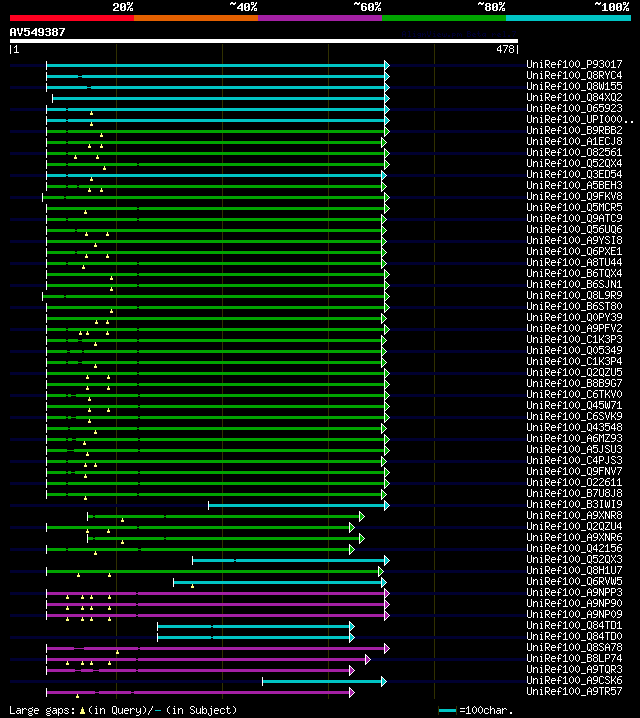640x718 pixels.
Task: Click the cyan alignment bar for UniRef100_Q84TD1
Action: [255, 626]
